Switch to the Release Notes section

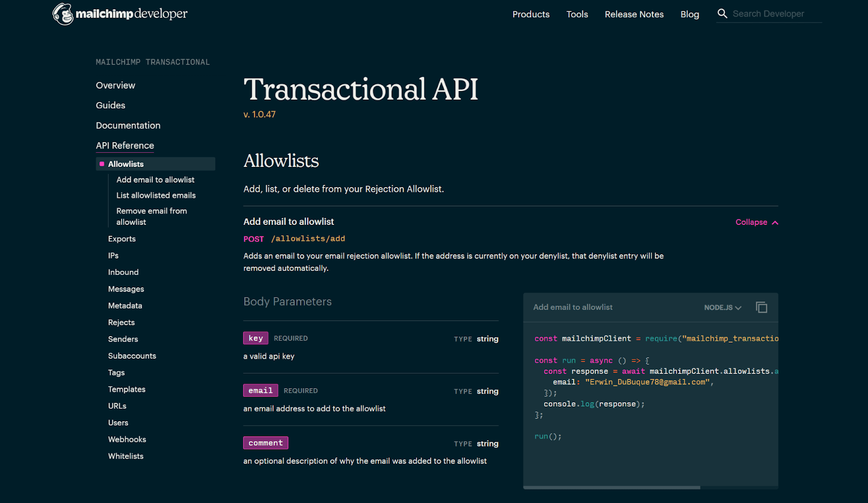click(x=634, y=14)
